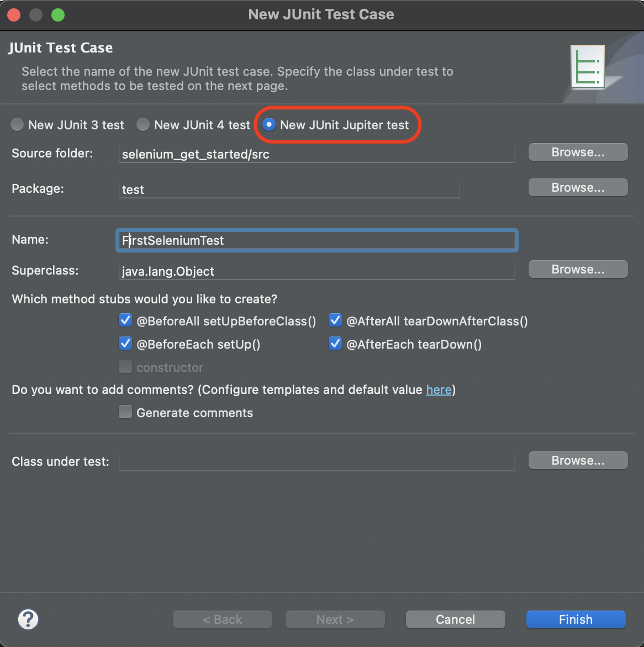Image resolution: width=644 pixels, height=647 pixels.
Task: Open the 'here' templates configuration link
Action: (439, 390)
